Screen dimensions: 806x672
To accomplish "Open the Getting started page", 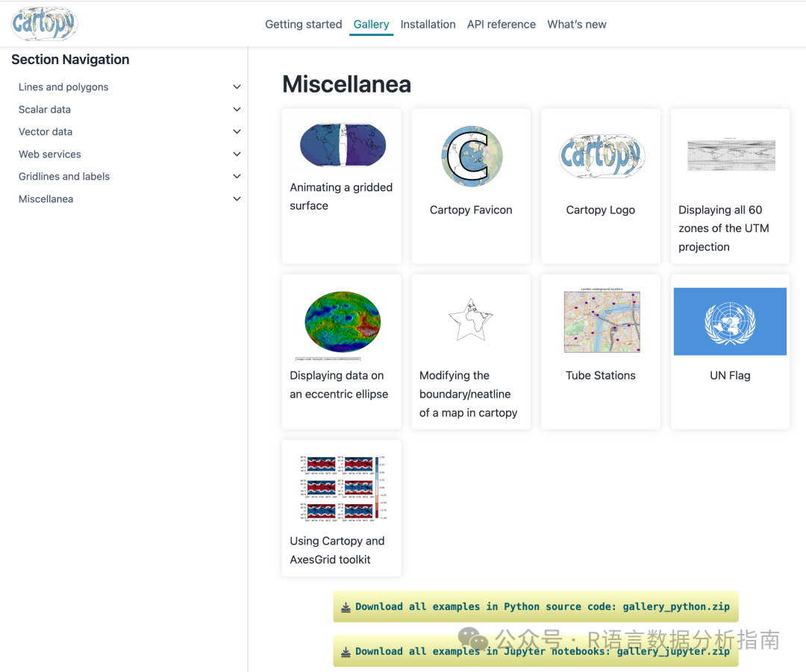I will 303,24.
